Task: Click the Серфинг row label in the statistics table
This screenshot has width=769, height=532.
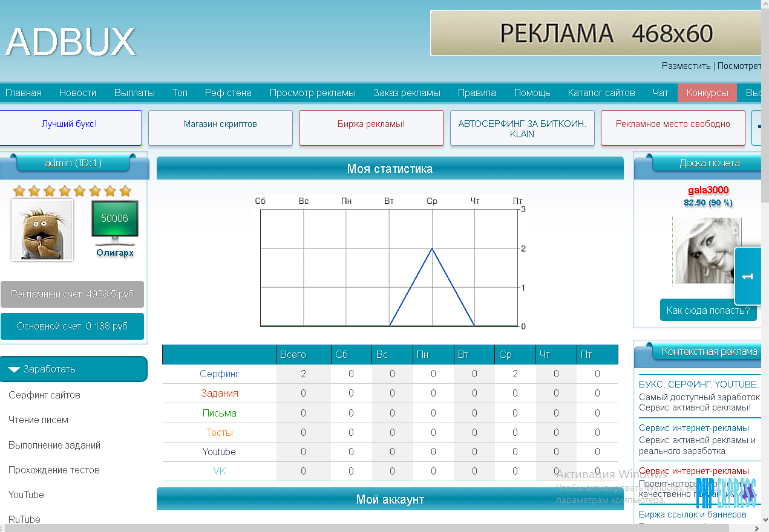Action: 220,374
